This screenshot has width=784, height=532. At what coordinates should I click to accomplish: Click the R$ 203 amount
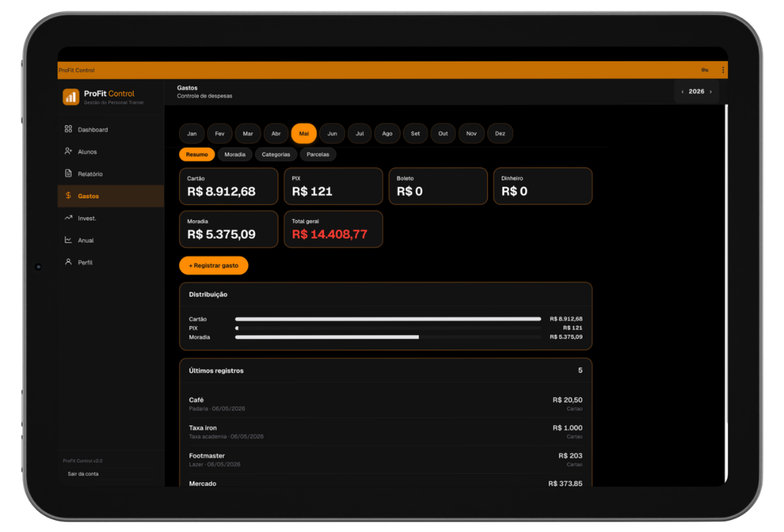pyautogui.click(x=570, y=456)
